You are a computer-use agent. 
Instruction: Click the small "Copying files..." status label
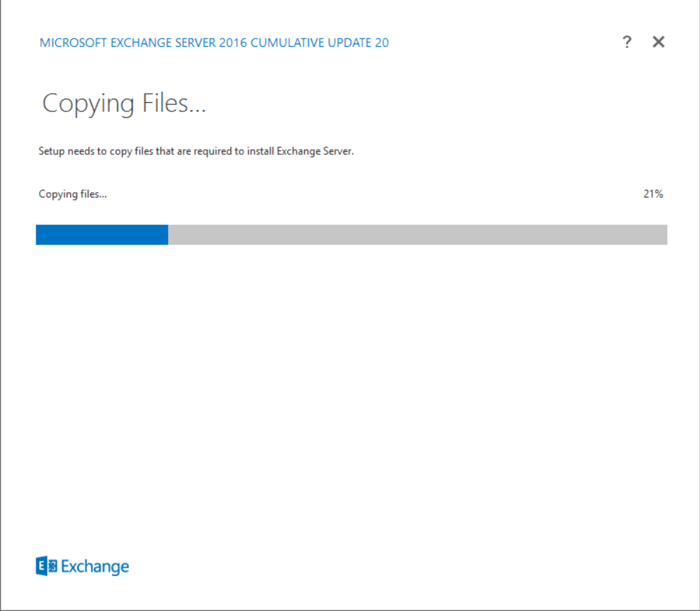(x=73, y=194)
